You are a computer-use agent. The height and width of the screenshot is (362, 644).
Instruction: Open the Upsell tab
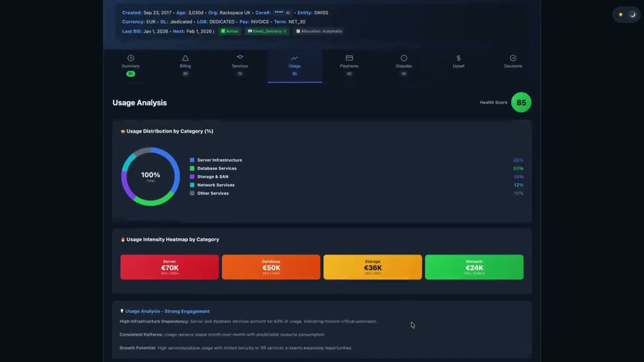pos(458,65)
